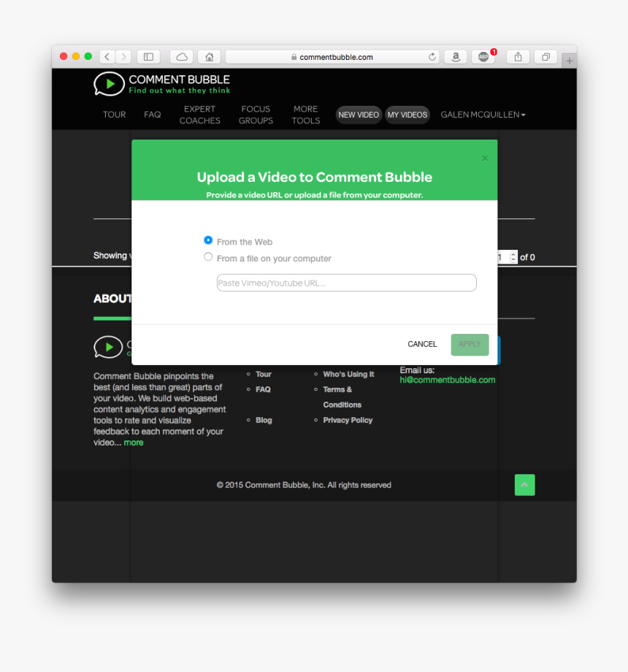This screenshot has height=672, width=628.
Task: Click the Comment Bubble speech bubble logo
Action: (109, 84)
